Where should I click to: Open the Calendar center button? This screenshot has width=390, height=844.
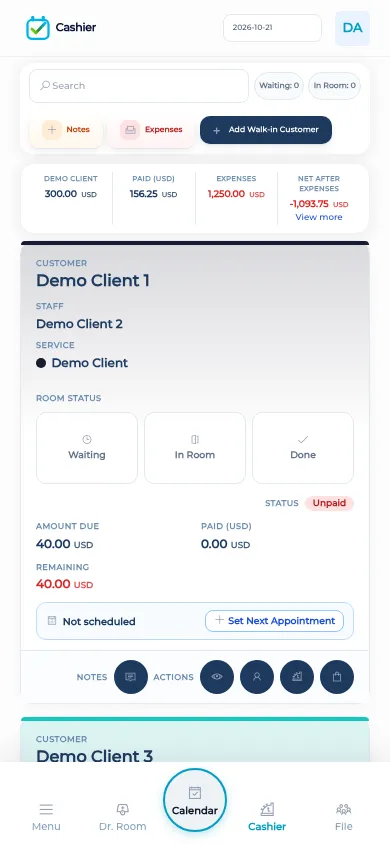[195, 800]
